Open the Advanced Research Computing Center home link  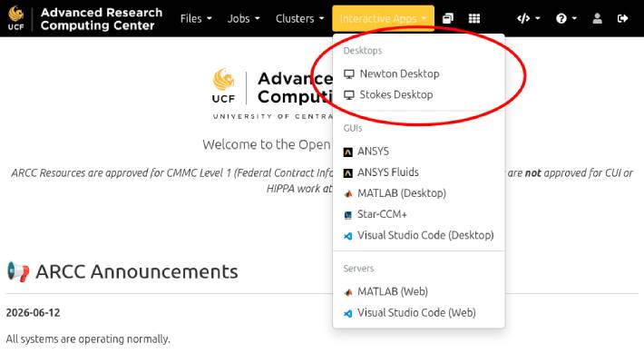tap(101, 19)
